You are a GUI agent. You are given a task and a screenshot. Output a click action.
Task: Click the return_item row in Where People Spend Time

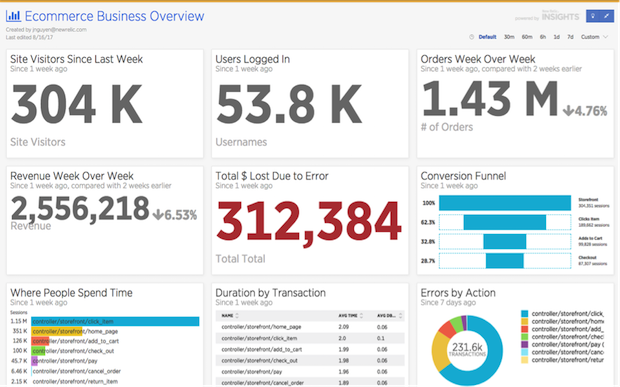105,381
